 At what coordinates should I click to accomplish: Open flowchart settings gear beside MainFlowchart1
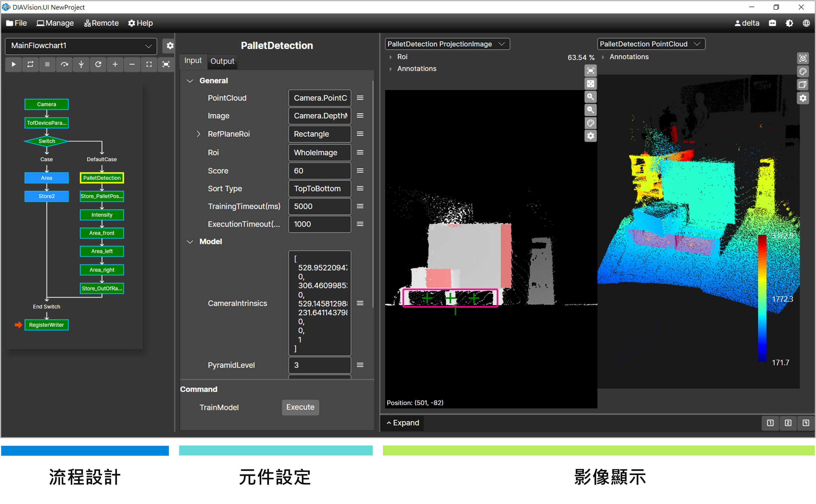[170, 46]
